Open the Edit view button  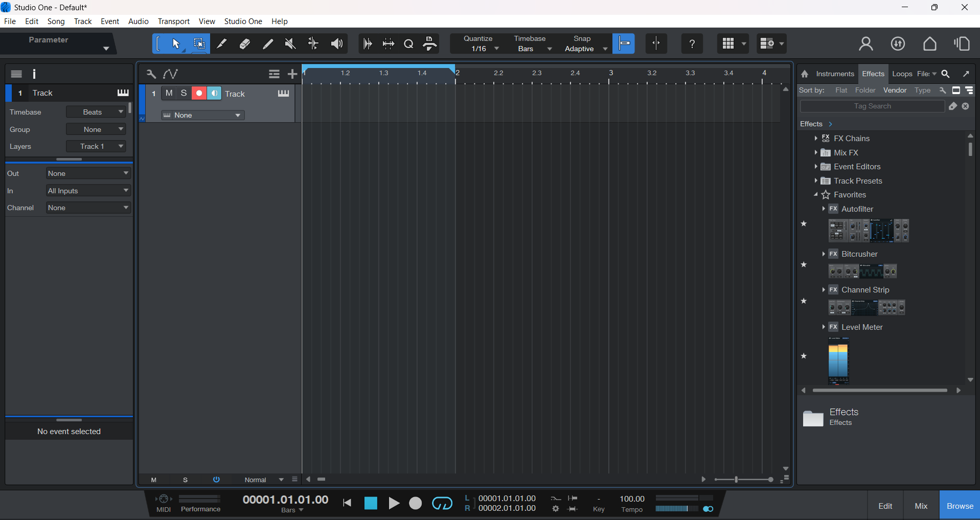(885, 506)
